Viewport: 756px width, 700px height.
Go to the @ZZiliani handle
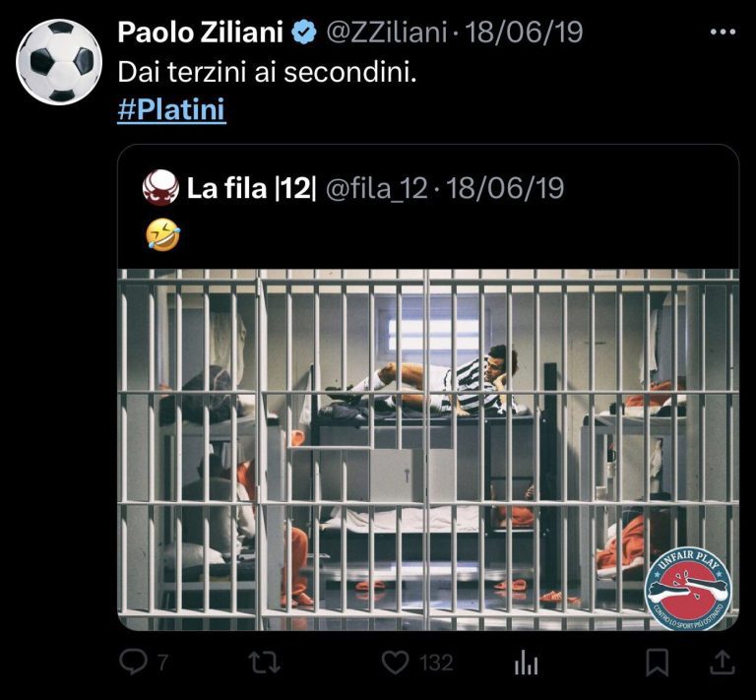click(x=387, y=32)
